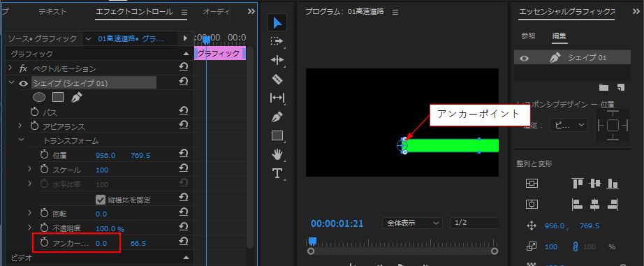This screenshot has width=644, height=266.
Task: Click the program monitor timecode 00:00:01:21
Action: 337,223
